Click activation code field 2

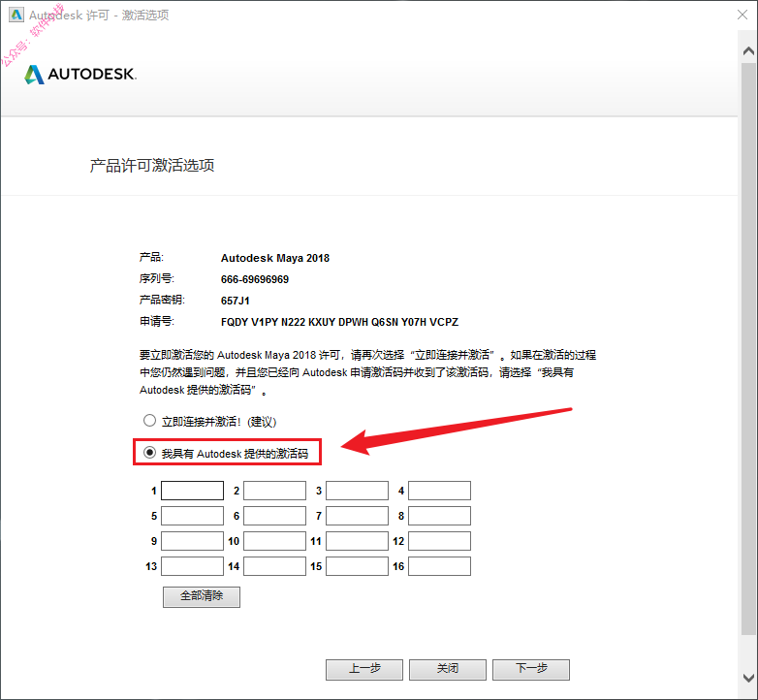point(274,491)
